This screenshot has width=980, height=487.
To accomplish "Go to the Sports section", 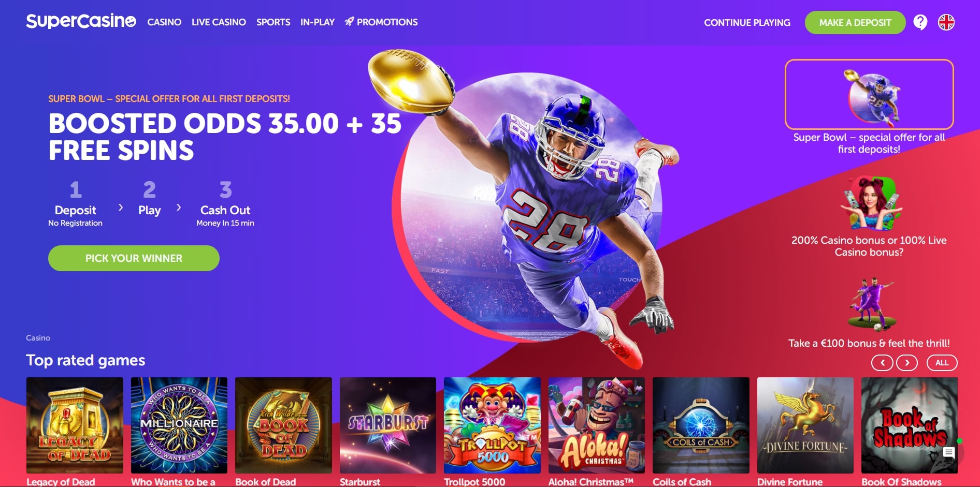I will pyautogui.click(x=273, y=22).
